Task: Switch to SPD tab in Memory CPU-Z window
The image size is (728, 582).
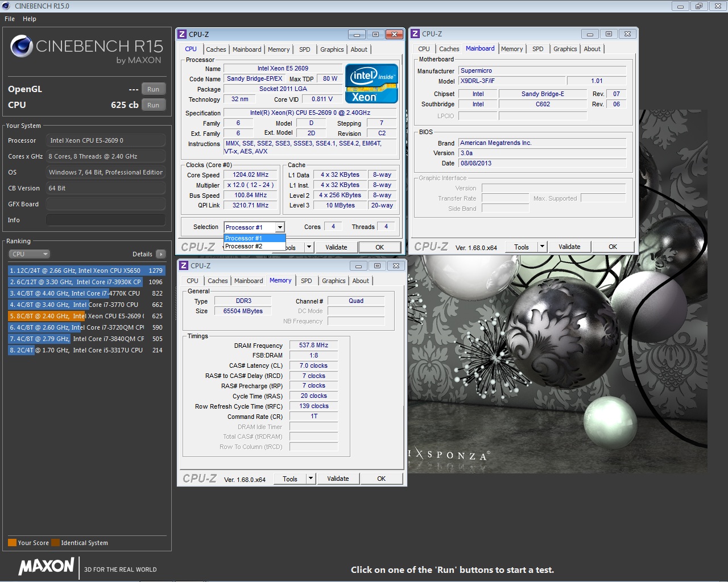Action: click(x=307, y=281)
